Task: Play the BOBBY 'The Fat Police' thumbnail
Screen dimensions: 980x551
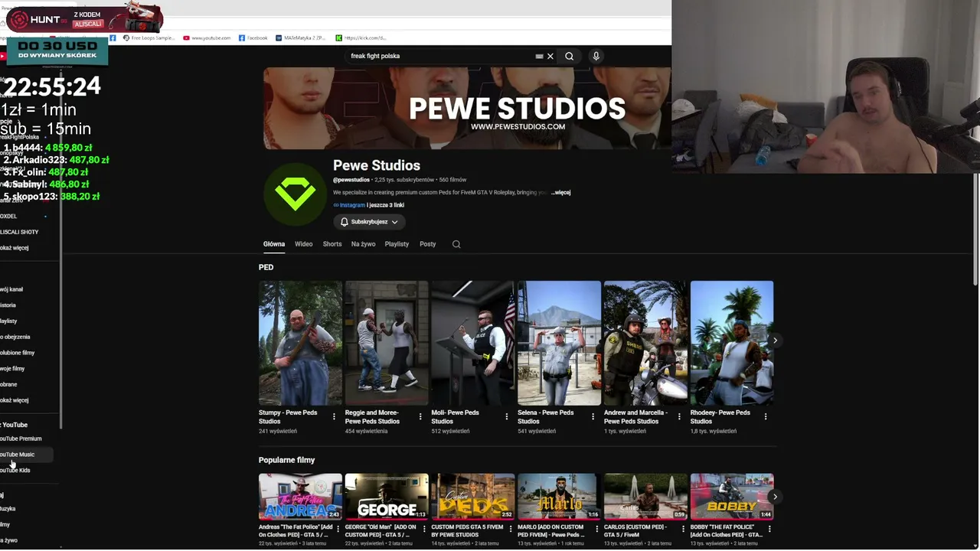Action: (x=732, y=497)
